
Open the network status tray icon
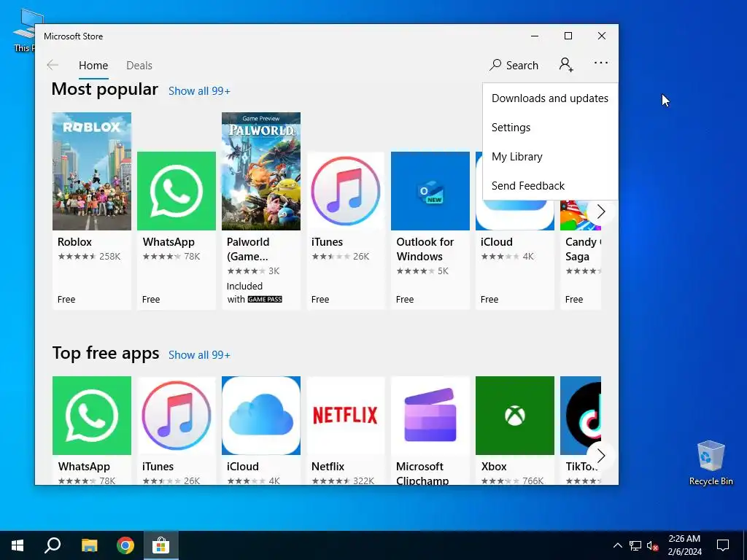click(x=635, y=545)
